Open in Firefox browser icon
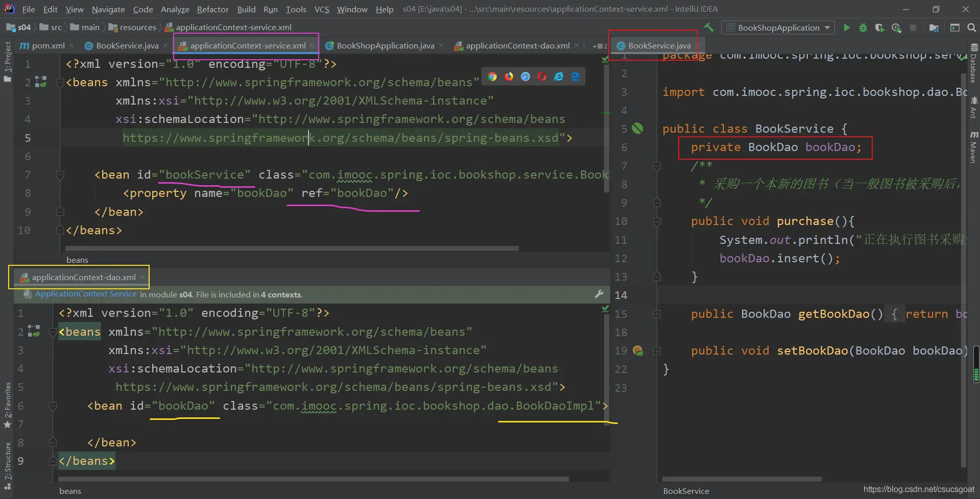 (509, 77)
